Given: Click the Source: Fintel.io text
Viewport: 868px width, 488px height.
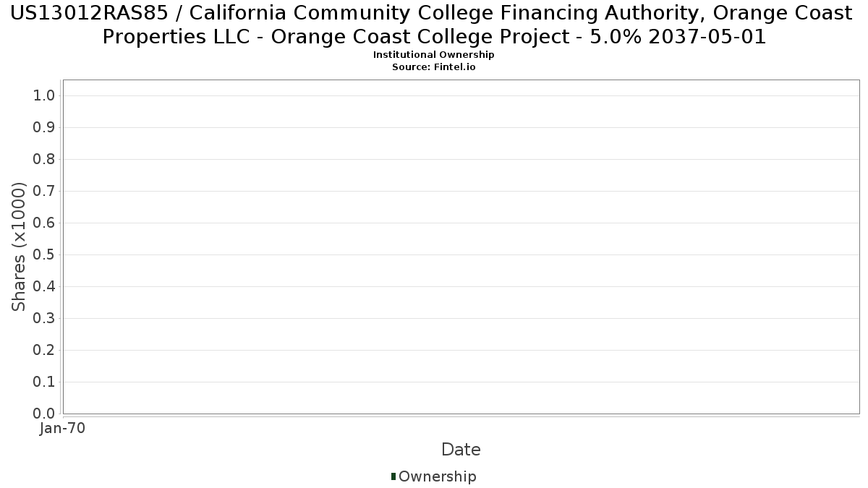Looking at the screenshot, I should pos(433,67).
